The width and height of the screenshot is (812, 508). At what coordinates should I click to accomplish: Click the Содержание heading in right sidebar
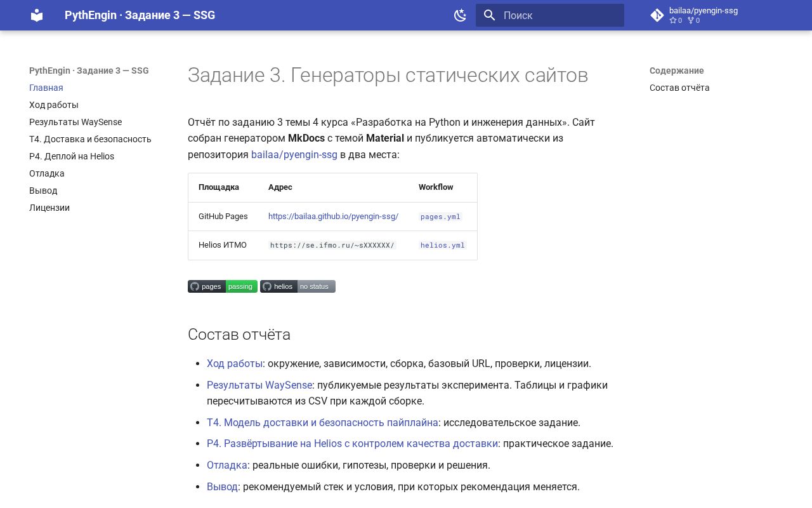[677, 70]
